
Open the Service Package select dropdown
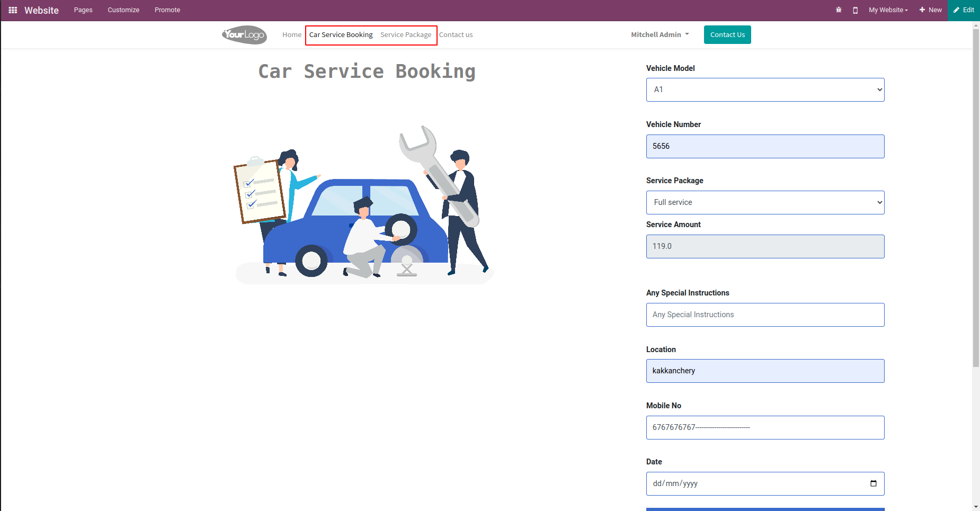coord(765,203)
